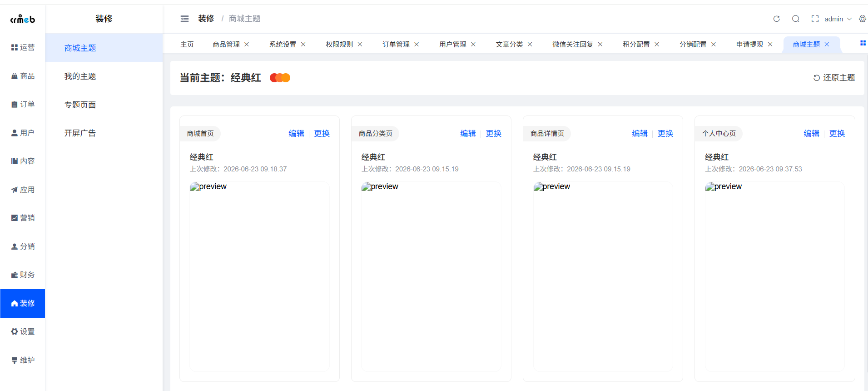This screenshot has height=391, width=868.
Task: Open the tab options grid icon
Action: (x=863, y=43)
